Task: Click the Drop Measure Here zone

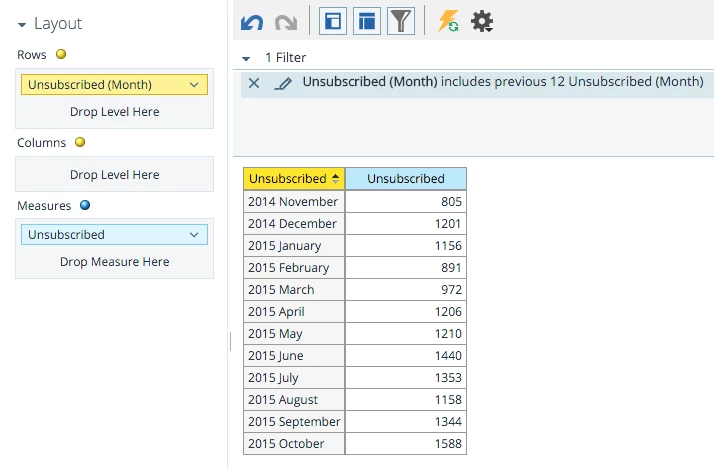Action: 114,262
